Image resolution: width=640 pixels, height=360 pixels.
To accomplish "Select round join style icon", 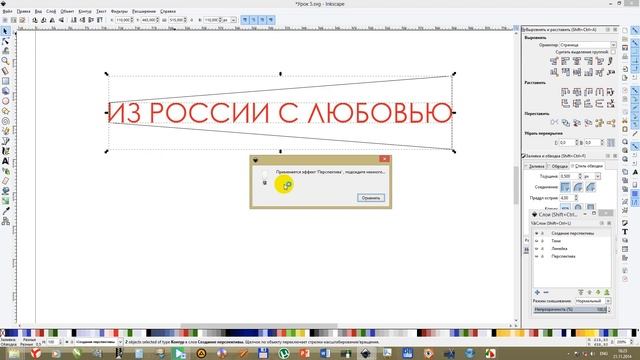I will pos(578,187).
